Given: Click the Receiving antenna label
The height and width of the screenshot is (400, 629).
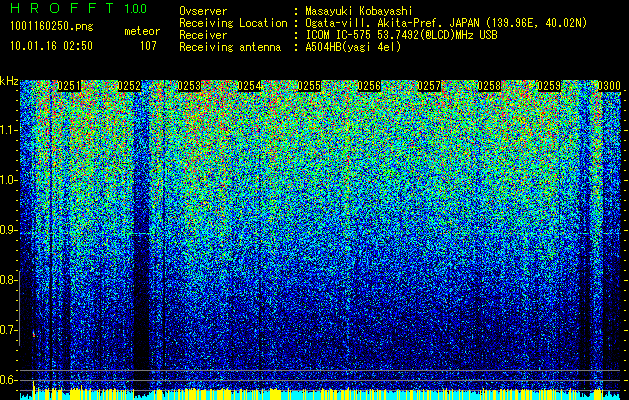Looking at the screenshot, I should 230,47.
